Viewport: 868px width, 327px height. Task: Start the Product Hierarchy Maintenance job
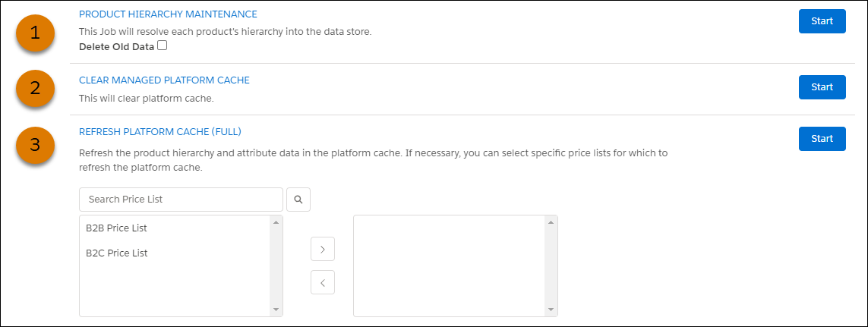(x=822, y=21)
